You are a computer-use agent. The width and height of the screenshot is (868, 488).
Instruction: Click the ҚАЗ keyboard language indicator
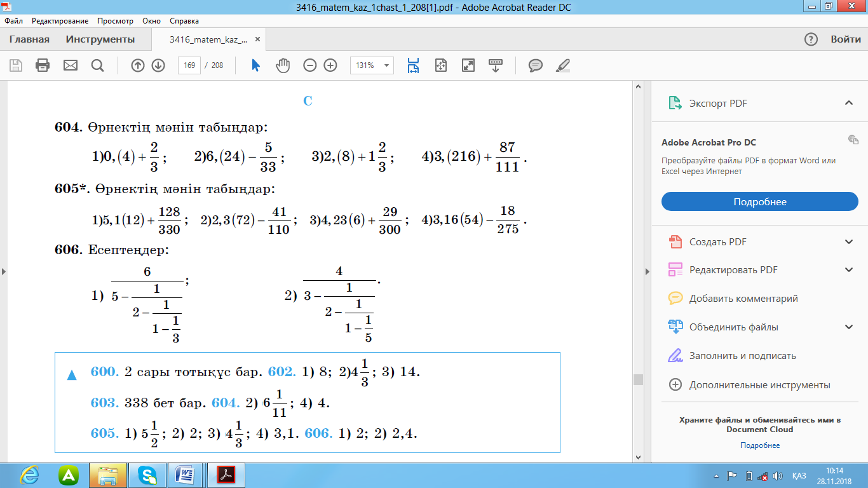tap(799, 476)
